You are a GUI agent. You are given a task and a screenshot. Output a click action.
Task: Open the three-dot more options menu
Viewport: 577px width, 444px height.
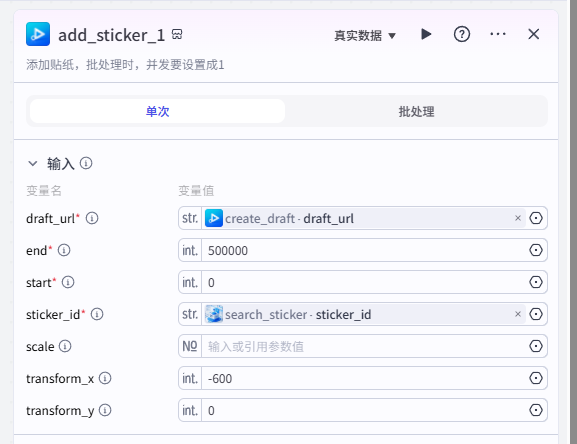click(498, 34)
